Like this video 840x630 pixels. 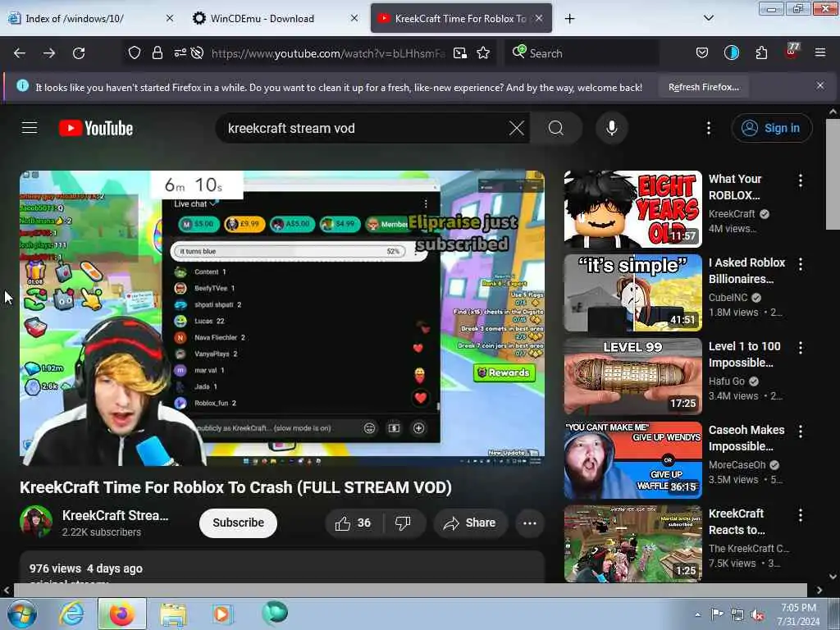click(354, 523)
